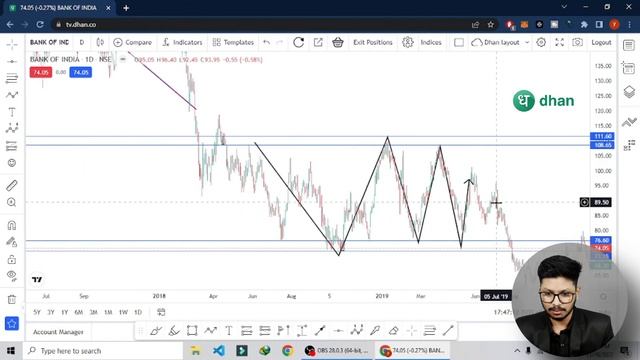Select the brush drawing tool in left sidebar
640x360 pixels.
tap(12, 95)
